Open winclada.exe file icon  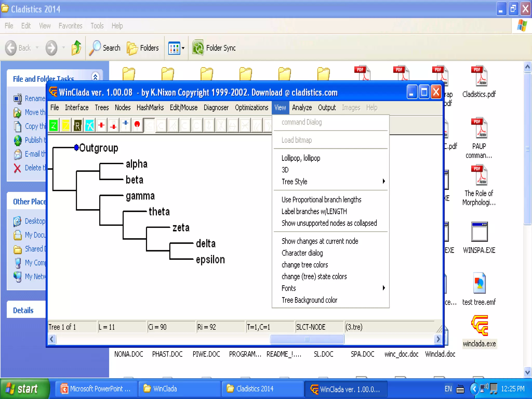click(480, 326)
